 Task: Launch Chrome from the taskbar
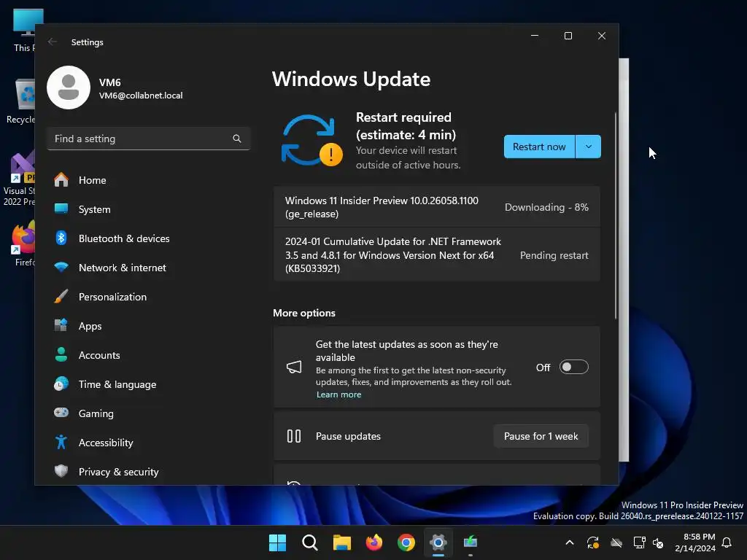(x=406, y=542)
